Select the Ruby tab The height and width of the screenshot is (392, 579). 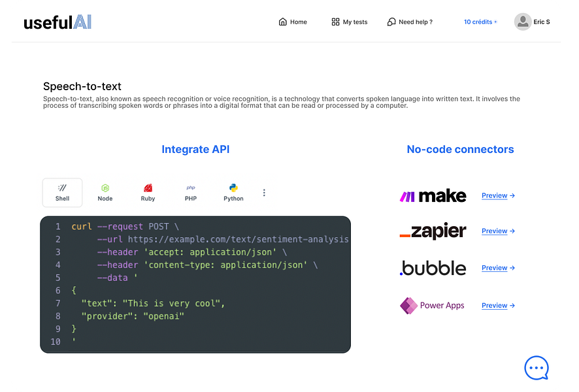point(148,193)
